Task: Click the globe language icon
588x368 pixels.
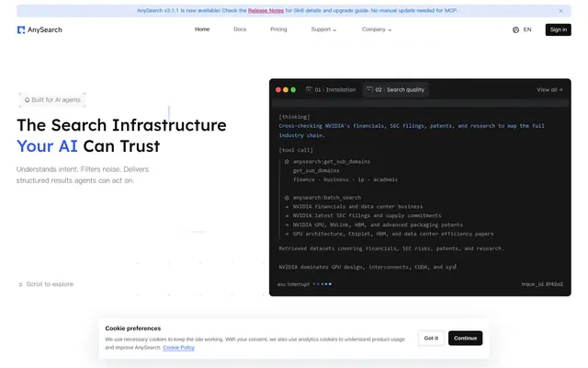Action: tap(515, 29)
